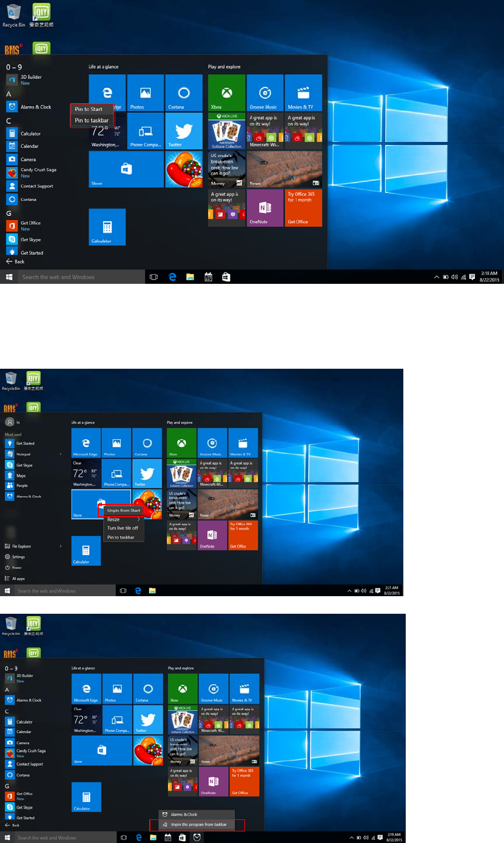The image size is (504, 843).
Task: Click the Start button in the 2:18 AM screenshot
Action: point(9,277)
